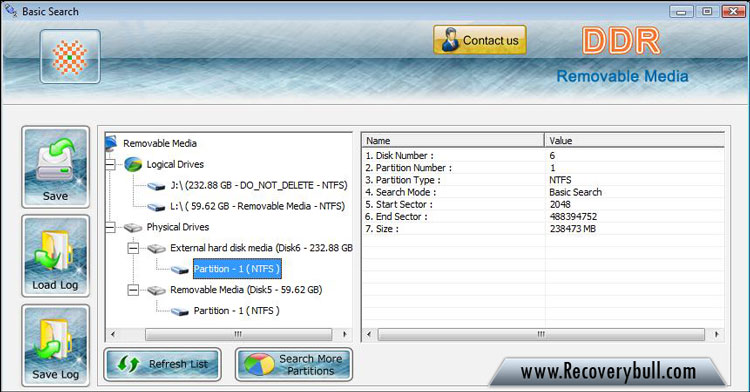The image size is (750, 392).
Task: Click the details panel left scroll arrow
Action: coord(368,334)
